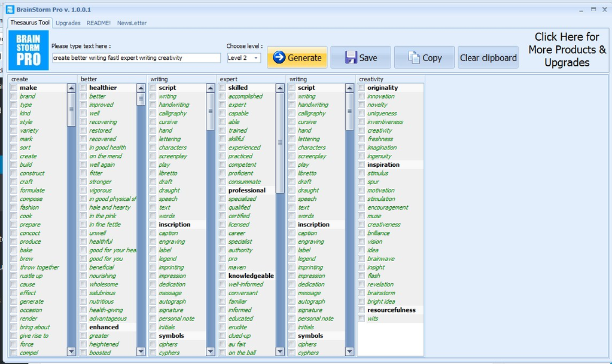Click the floppy disk icon on Save
This screenshot has height=364, width=612.
pos(351,57)
